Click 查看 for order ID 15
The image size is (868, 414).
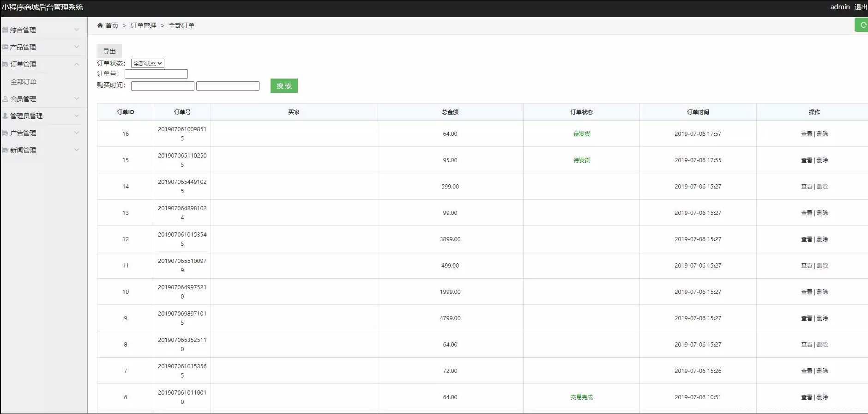[807, 160]
